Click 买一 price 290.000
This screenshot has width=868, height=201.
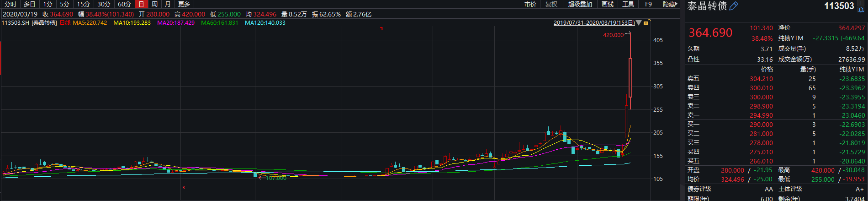761,125
